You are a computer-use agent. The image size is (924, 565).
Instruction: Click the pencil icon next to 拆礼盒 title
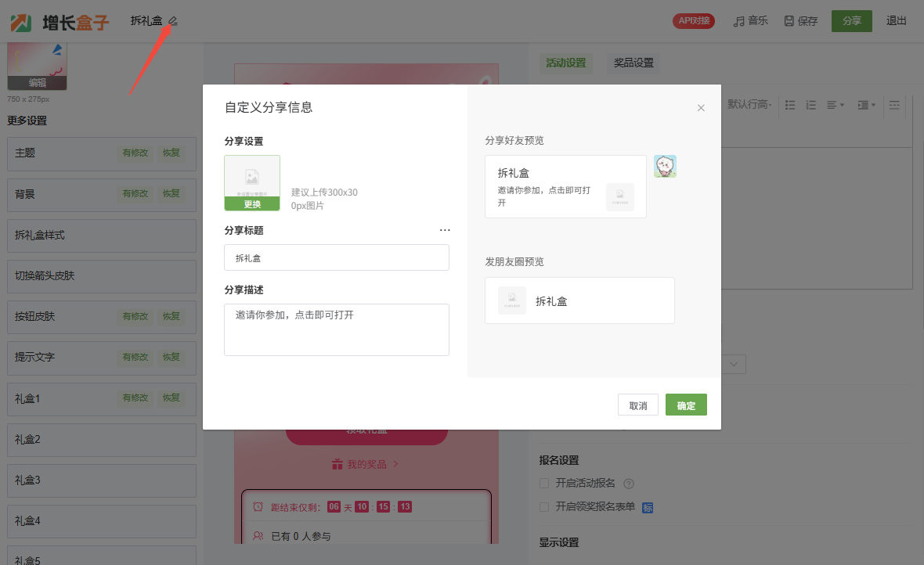(173, 21)
